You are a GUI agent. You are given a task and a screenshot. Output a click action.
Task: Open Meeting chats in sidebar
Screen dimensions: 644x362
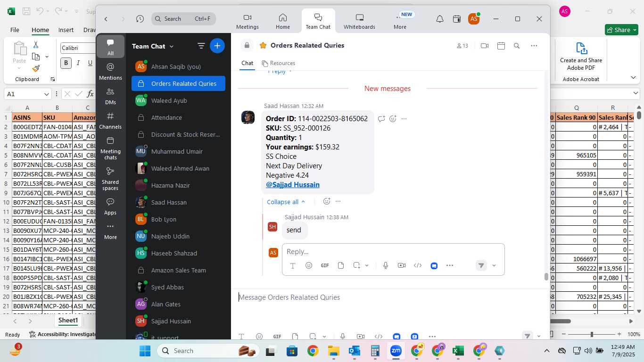click(110, 148)
